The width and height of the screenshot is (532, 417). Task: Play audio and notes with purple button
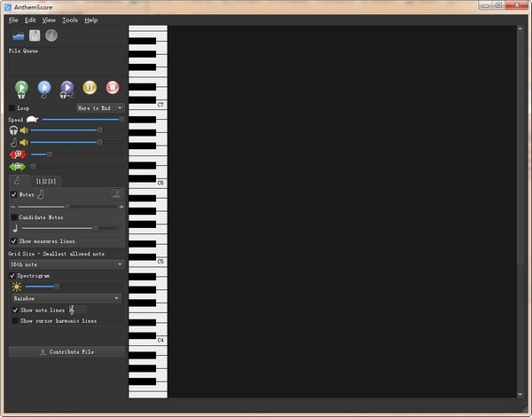(66, 90)
